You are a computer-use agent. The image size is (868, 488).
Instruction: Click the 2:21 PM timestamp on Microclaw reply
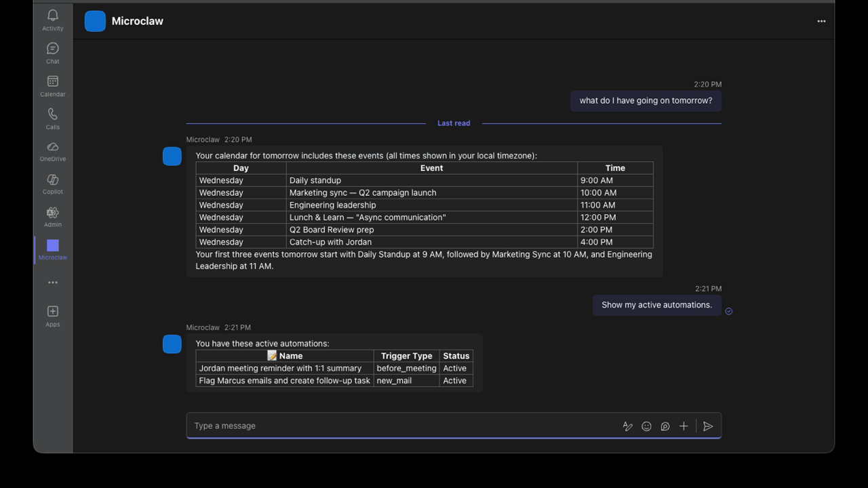(x=237, y=327)
